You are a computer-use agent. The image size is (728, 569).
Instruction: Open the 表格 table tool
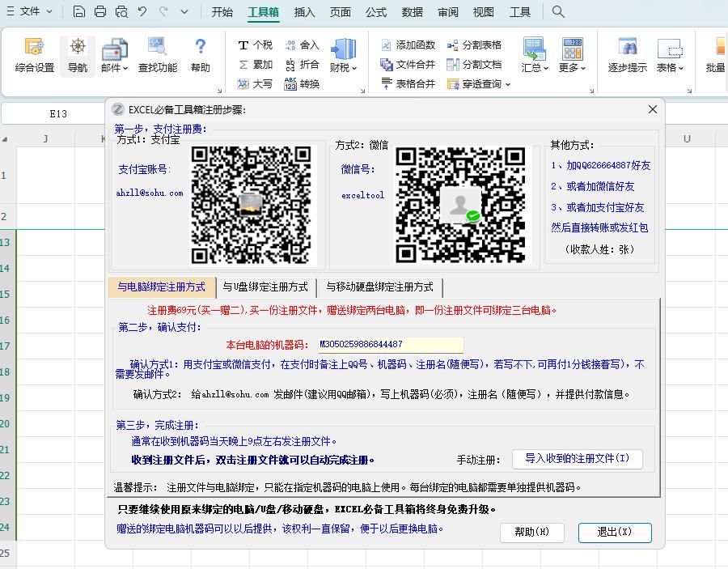pyautogui.click(x=670, y=56)
